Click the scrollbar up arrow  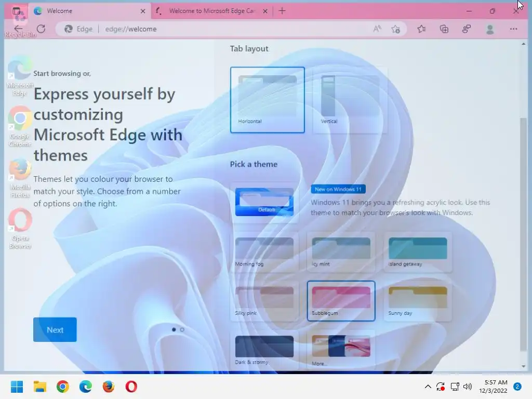(x=524, y=44)
